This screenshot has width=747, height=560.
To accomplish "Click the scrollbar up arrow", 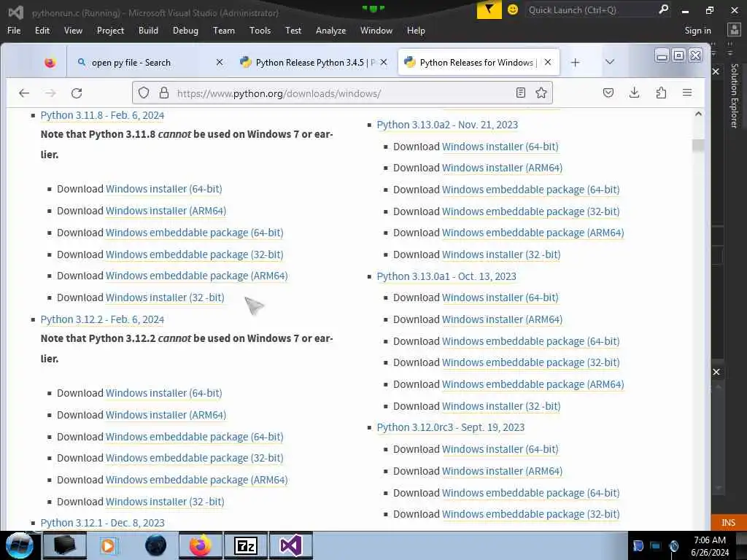I will [x=698, y=114].
